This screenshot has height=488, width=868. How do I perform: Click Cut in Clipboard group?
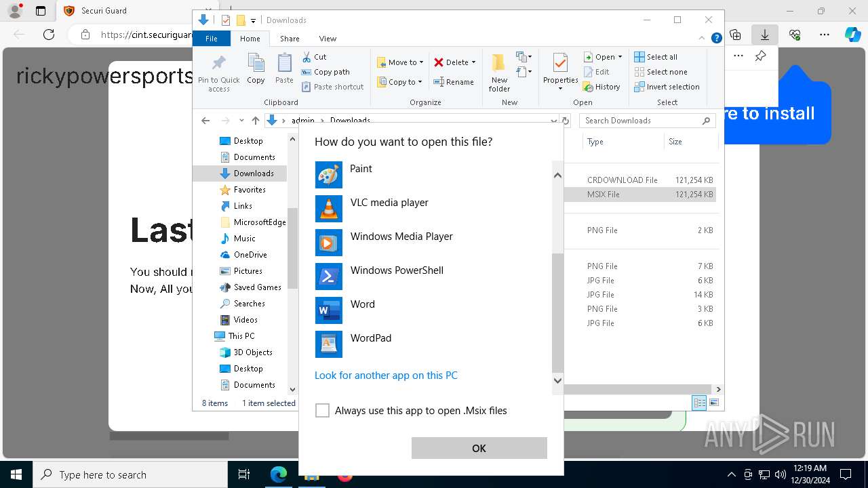pyautogui.click(x=314, y=57)
